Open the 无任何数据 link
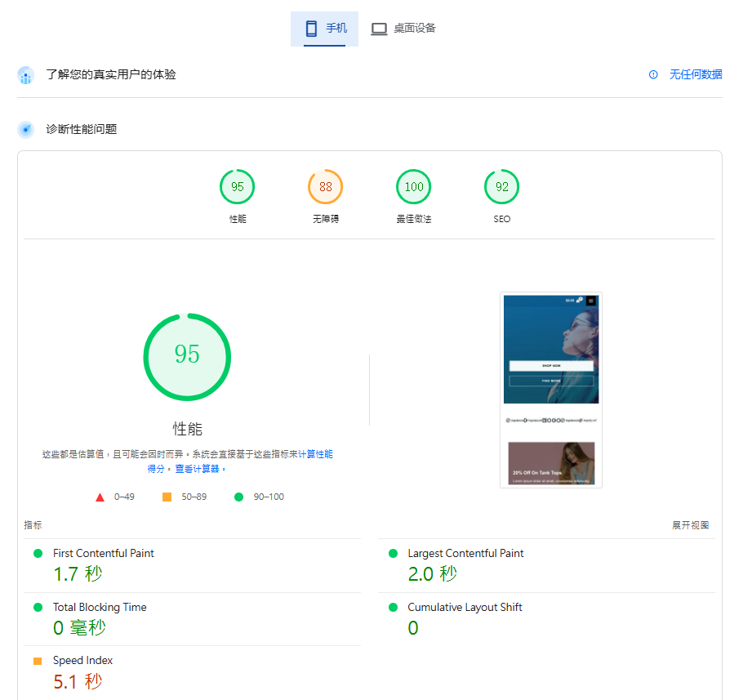 pos(696,74)
